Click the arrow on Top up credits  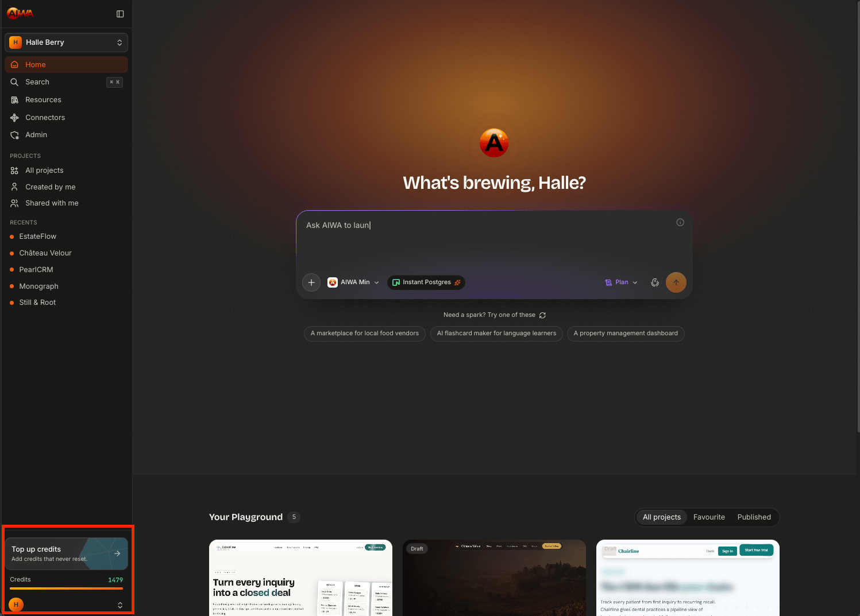point(117,553)
